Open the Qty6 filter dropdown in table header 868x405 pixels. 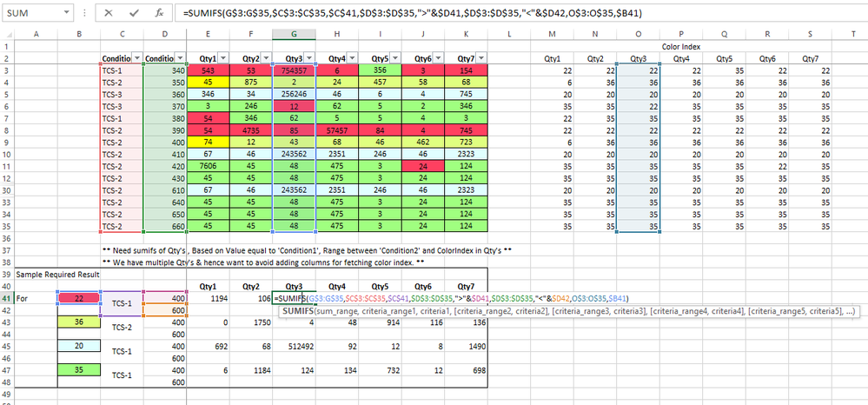pyautogui.click(x=438, y=58)
